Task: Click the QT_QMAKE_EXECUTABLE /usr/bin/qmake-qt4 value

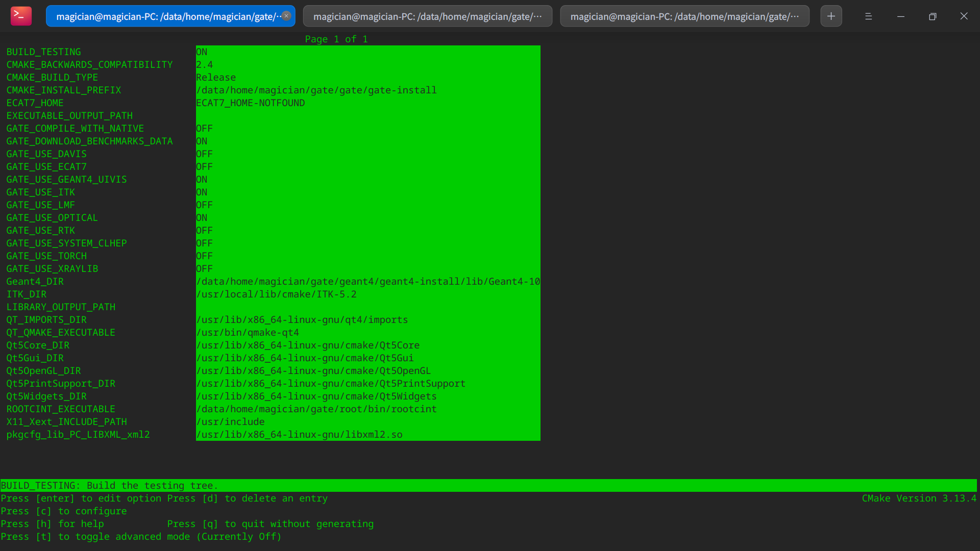Action: [x=248, y=333]
